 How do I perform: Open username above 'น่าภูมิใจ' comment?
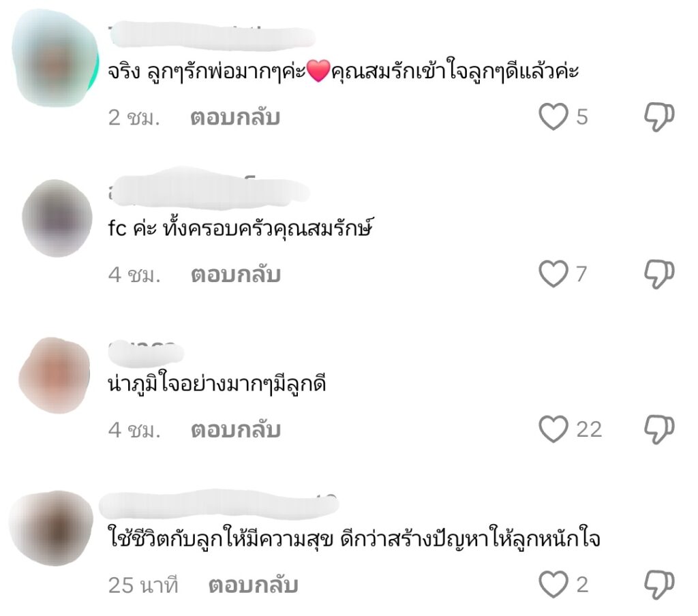tap(146, 352)
